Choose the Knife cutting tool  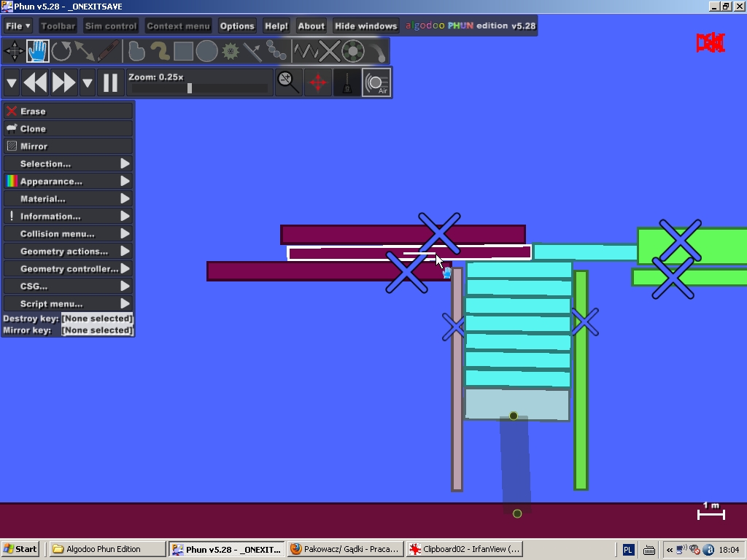click(x=107, y=51)
